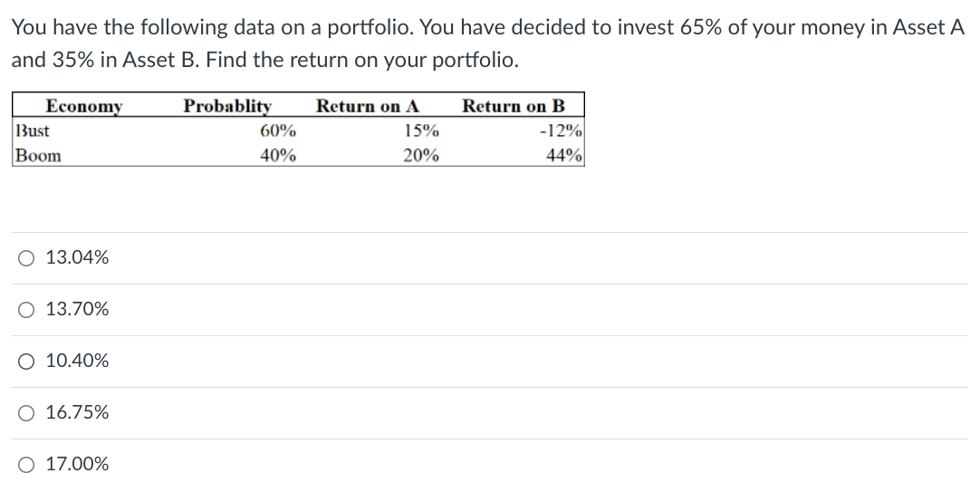Select the 13.04% radio button

click(25, 258)
